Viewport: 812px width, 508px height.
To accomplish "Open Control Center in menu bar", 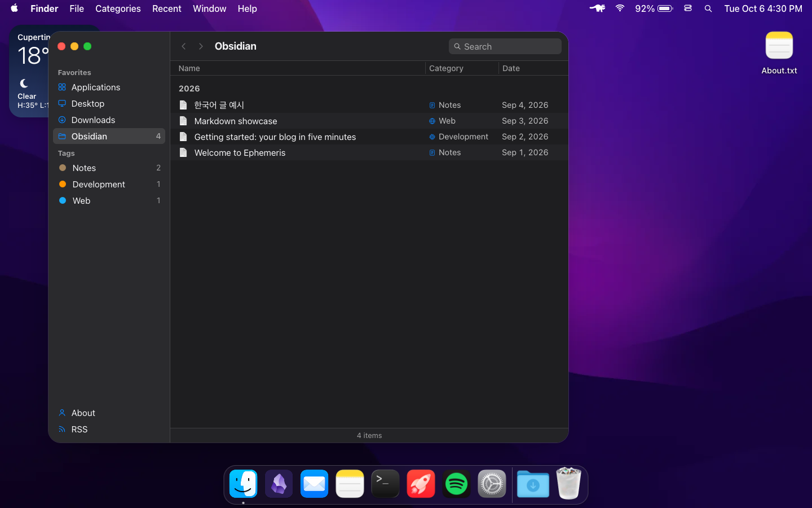I will coord(688,8).
